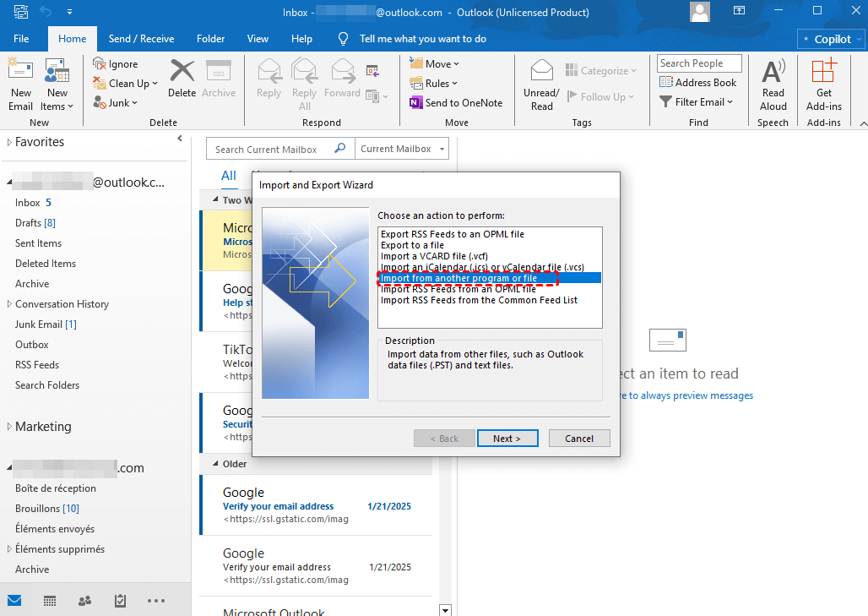The image size is (868, 616).
Task: Click Send to OneNote
Action: (x=456, y=102)
